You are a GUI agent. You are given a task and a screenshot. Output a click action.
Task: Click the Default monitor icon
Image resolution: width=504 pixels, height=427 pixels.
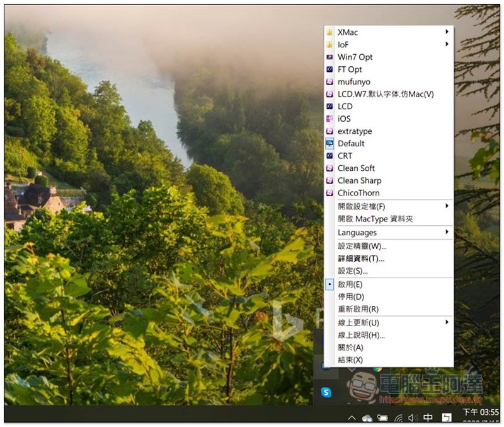pos(329,144)
